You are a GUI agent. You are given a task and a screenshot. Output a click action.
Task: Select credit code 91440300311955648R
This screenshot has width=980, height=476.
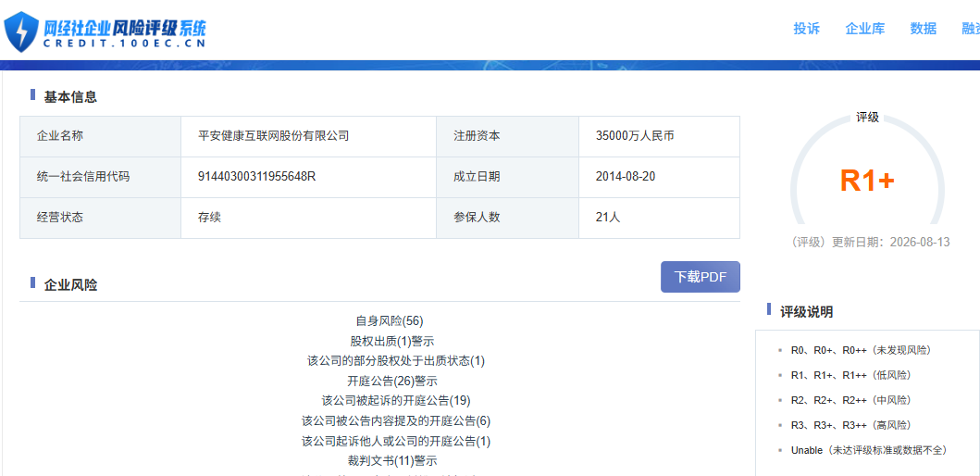click(256, 176)
